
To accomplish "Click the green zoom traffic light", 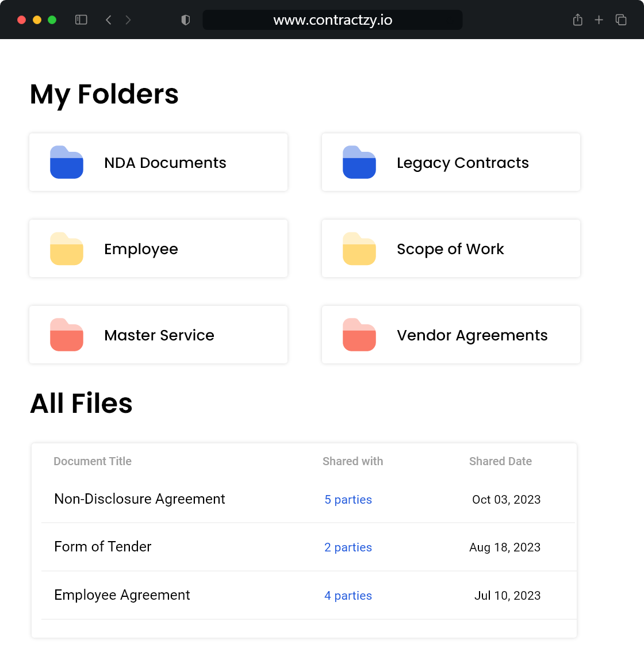I will point(52,19).
